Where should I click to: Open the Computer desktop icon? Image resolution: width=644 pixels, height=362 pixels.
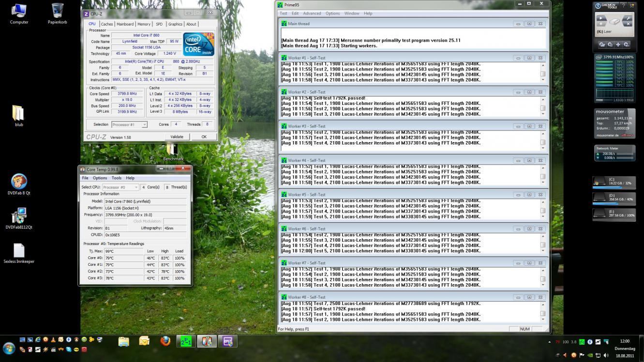click(19, 14)
